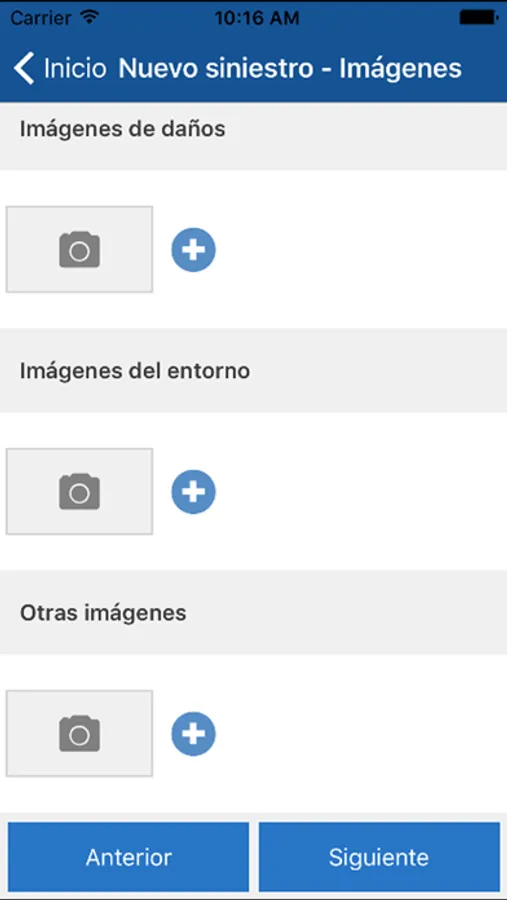Click plus button for Imágenes del entorno

pyautogui.click(x=193, y=492)
